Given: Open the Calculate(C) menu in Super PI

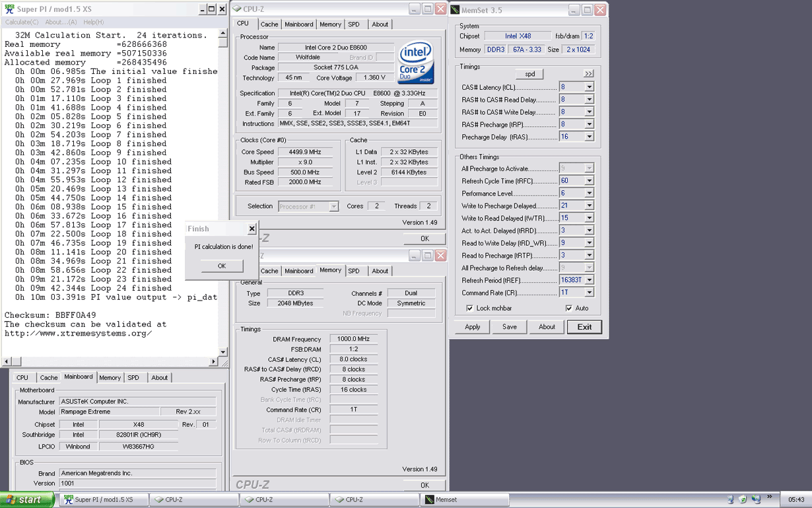Looking at the screenshot, I should click(22, 22).
